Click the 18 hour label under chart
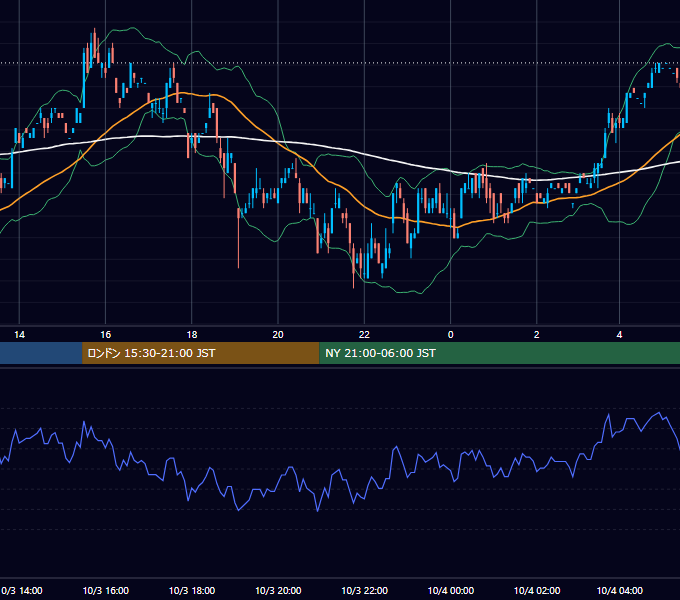Image resolution: width=680 pixels, height=600 pixels. [192, 335]
